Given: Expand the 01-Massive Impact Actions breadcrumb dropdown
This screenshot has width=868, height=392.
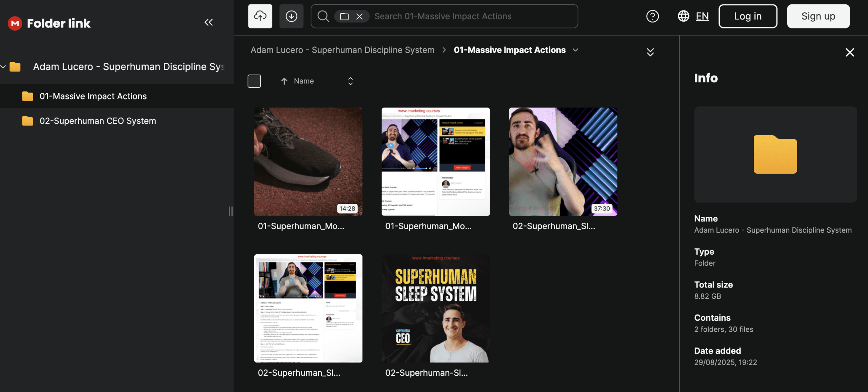Looking at the screenshot, I should [575, 50].
